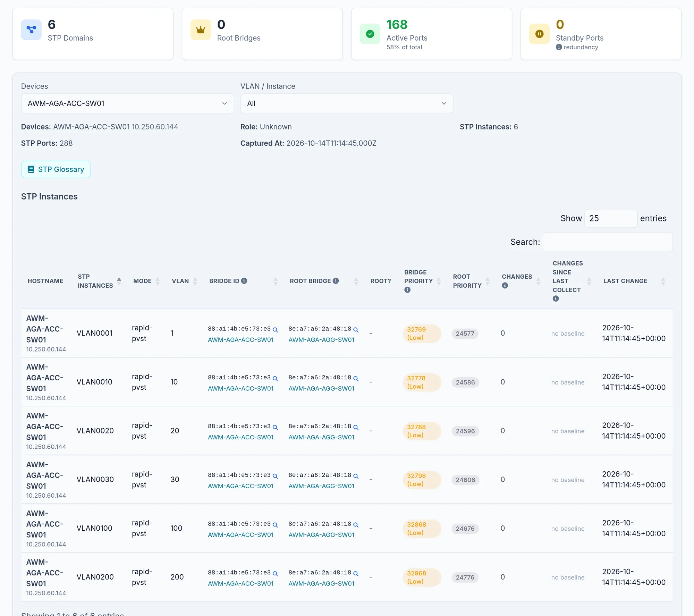This screenshot has height=616, width=694.
Task: Click the Hostname column header
Action: tap(45, 281)
